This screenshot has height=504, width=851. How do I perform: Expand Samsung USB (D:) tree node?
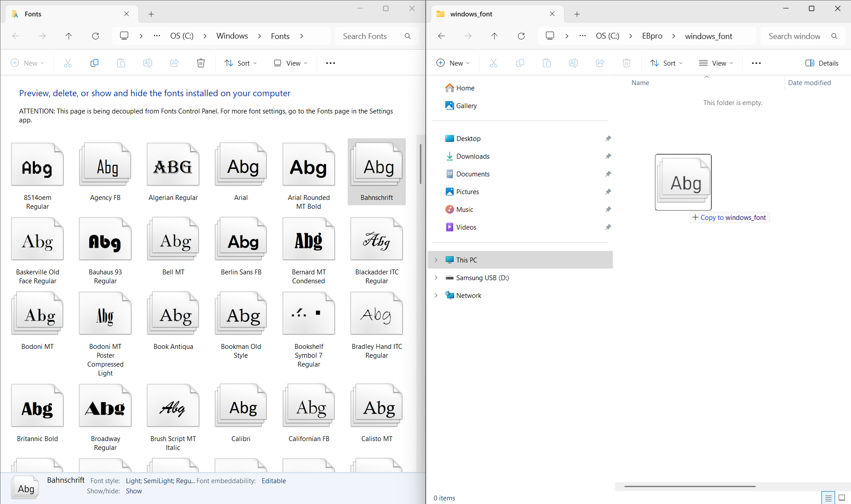click(436, 277)
